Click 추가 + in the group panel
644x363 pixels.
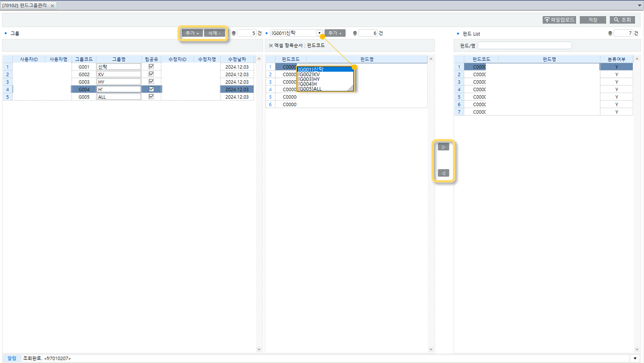[x=192, y=33]
